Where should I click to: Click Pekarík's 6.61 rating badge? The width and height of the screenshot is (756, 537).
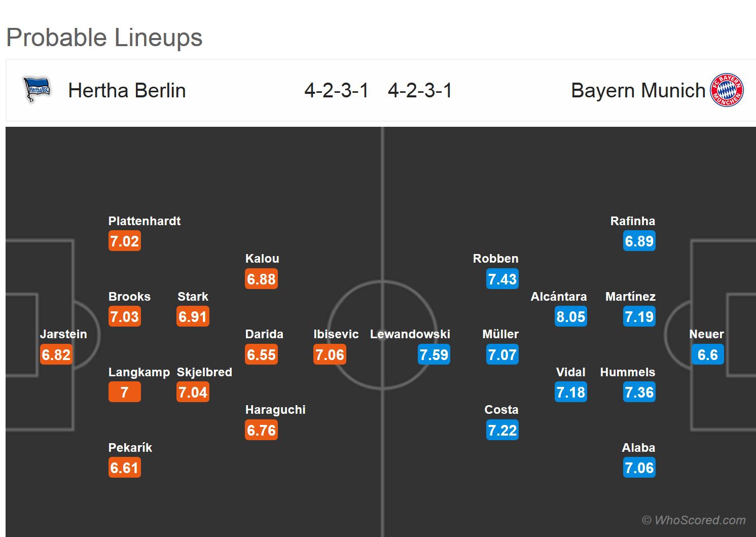click(124, 468)
